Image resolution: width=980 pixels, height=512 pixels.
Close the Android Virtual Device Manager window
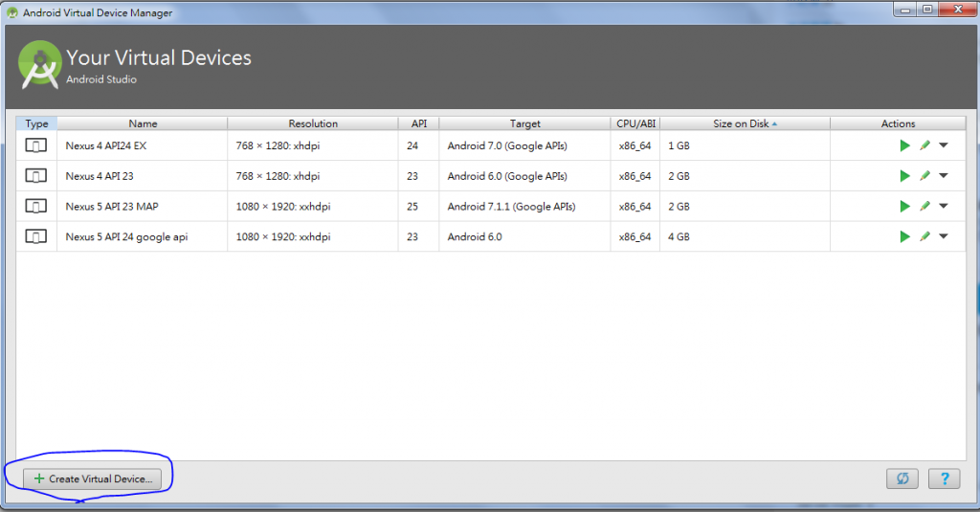(957, 10)
